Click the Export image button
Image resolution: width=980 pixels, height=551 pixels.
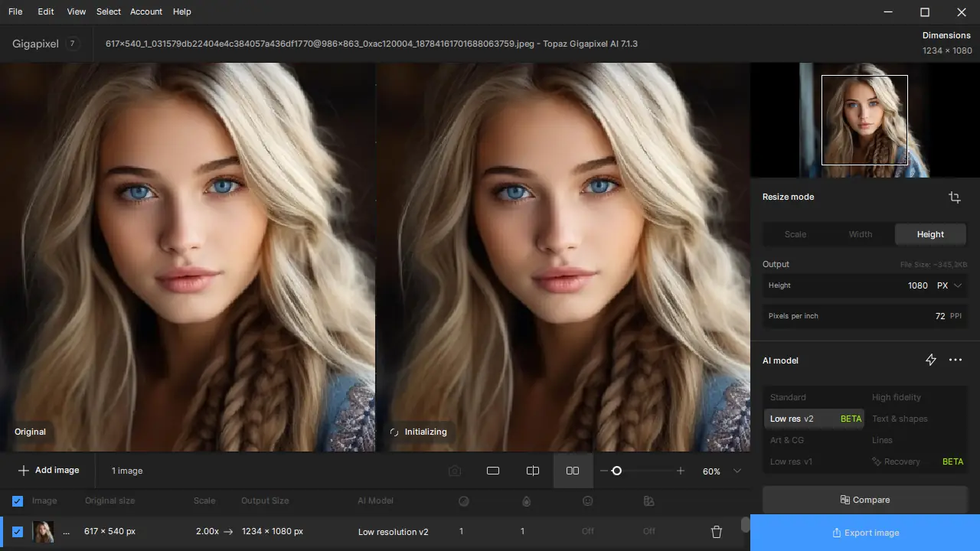pos(865,533)
